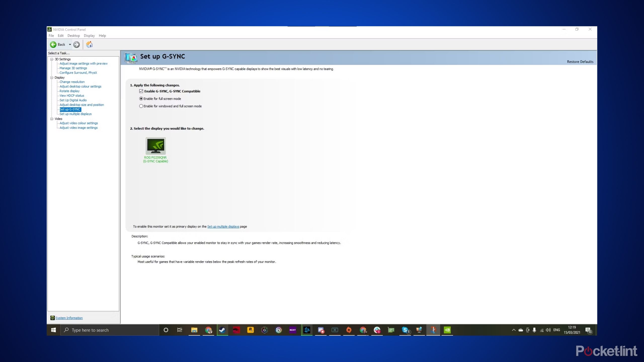644x362 pixels.
Task: Open the clock showing 12:19
Action: (572, 330)
